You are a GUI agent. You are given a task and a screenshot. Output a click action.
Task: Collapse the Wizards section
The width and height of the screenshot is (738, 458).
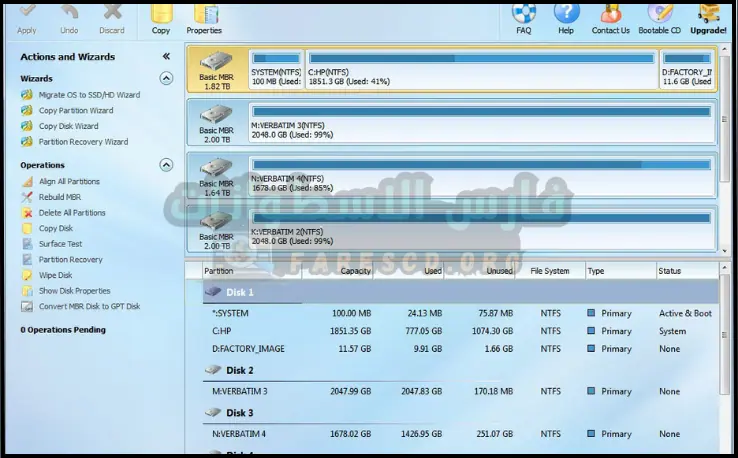pos(166,78)
